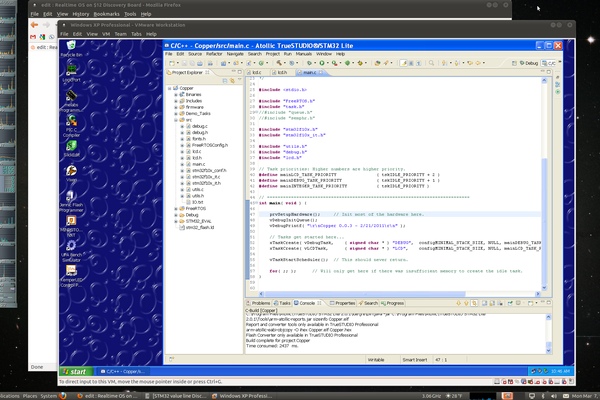Switch to the Tasks tab
Screen dimensions: 600x400
[282, 303]
